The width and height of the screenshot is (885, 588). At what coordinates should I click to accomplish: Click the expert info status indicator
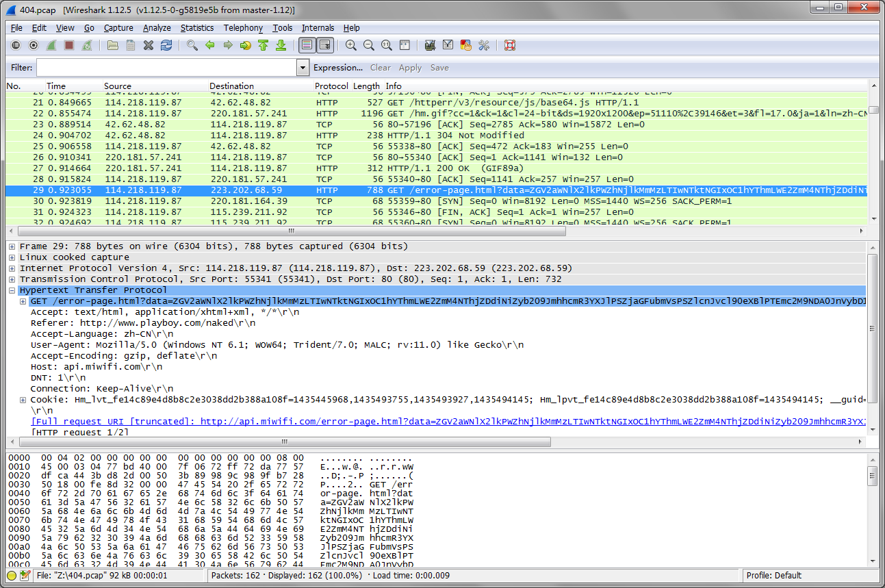[x=12, y=576]
